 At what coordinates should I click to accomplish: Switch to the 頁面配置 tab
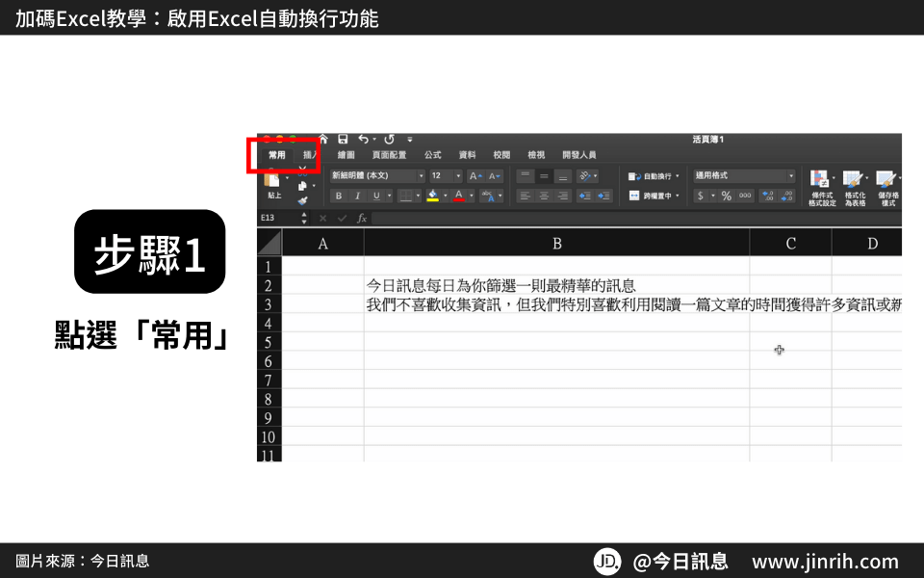pos(389,155)
